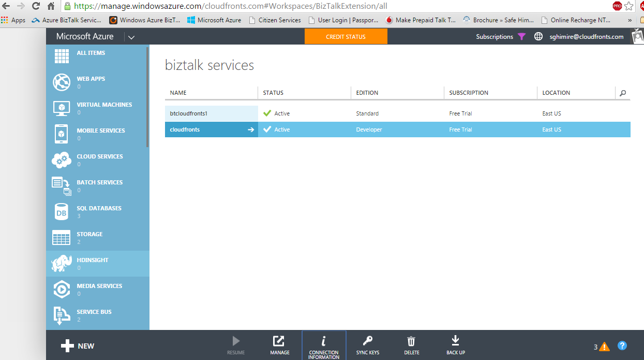This screenshot has width=644, height=360.
Task: Open HDInsight elephant icon
Action: (x=62, y=264)
